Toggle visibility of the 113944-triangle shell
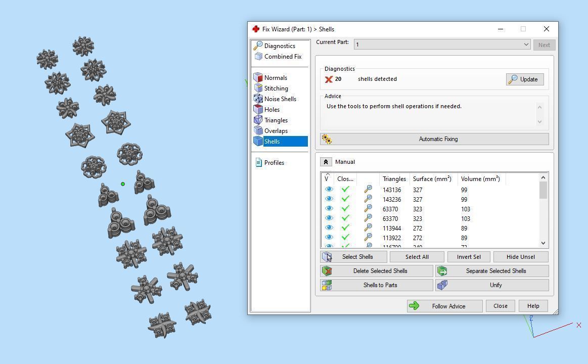The width and height of the screenshot is (588, 364). (x=329, y=227)
